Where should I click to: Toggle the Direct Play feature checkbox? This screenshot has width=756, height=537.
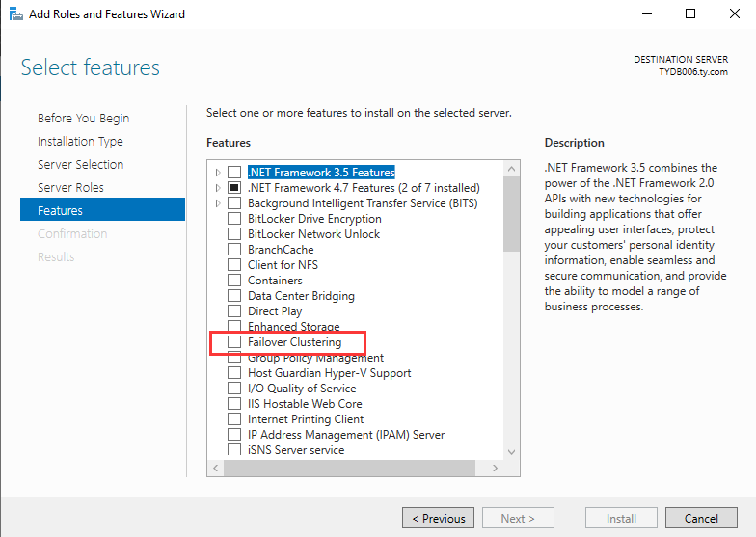(234, 311)
